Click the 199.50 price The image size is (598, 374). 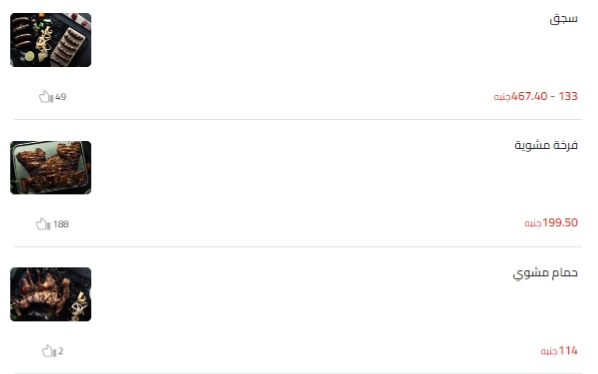pyautogui.click(x=560, y=223)
